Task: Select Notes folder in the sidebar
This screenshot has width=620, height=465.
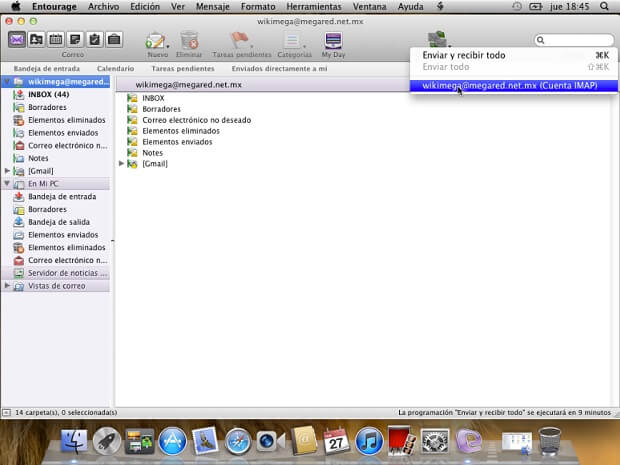Action: tap(55, 158)
